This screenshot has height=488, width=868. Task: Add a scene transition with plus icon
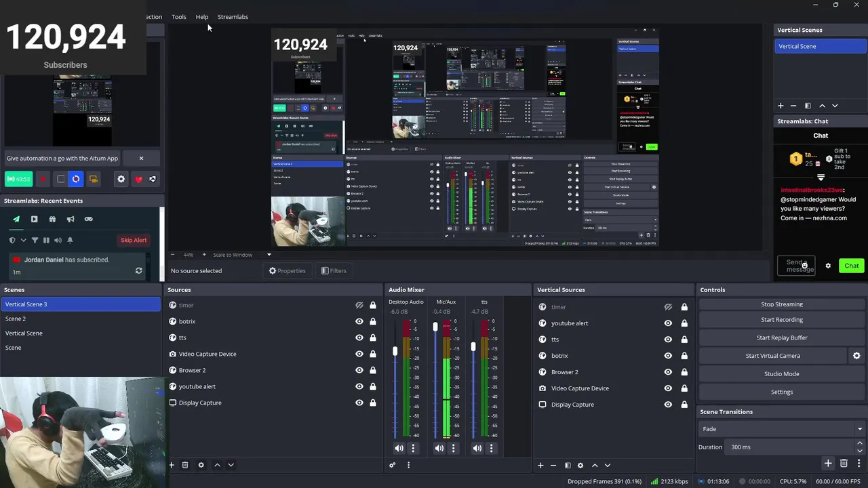828,464
